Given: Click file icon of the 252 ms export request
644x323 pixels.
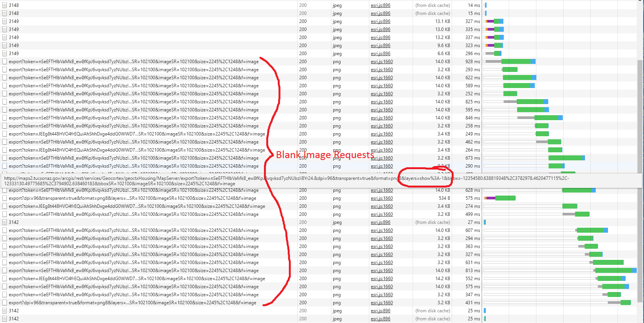Looking at the screenshot, I should click(x=5, y=94).
